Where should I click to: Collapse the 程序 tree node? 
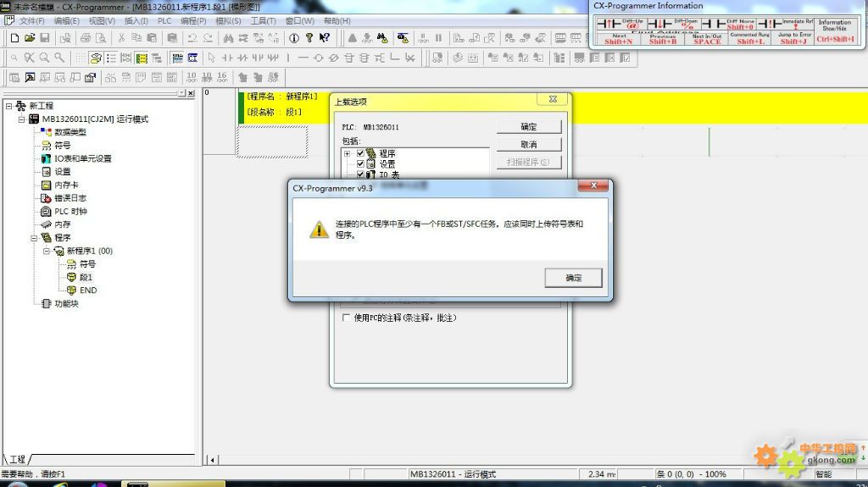click(x=34, y=238)
